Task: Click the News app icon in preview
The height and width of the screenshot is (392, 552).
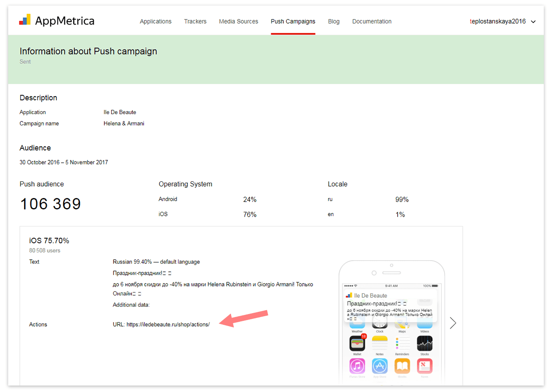Action: 425,366
